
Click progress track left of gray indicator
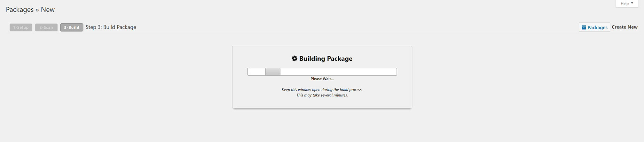(x=257, y=72)
